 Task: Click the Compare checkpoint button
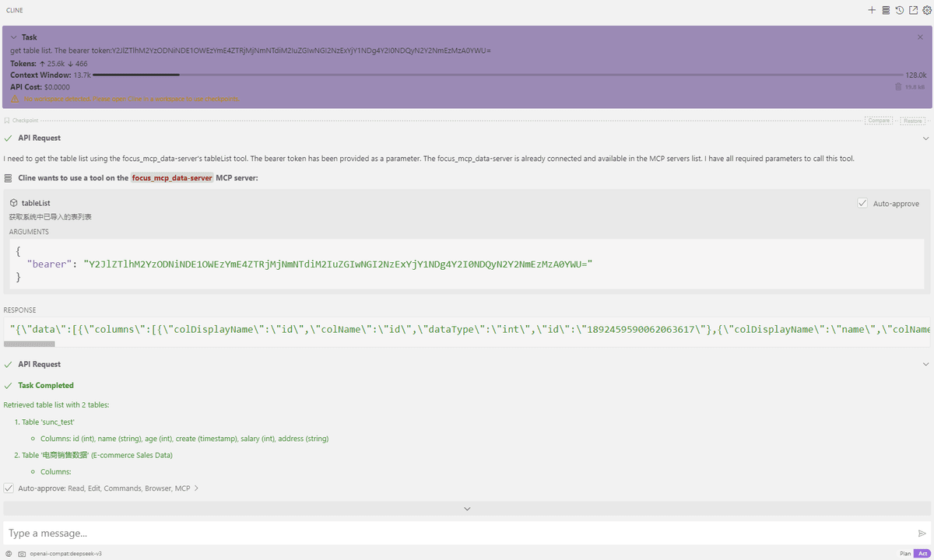click(x=879, y=121)
